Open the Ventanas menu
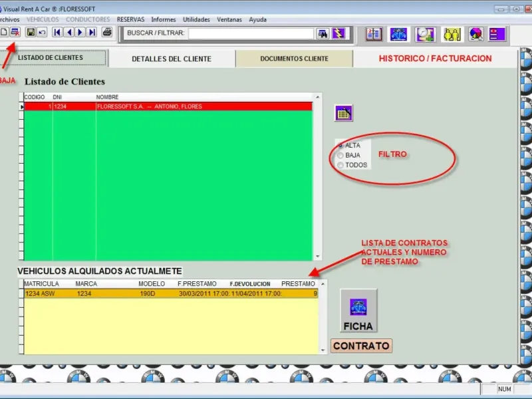The image size is (532, 399). 229,20
